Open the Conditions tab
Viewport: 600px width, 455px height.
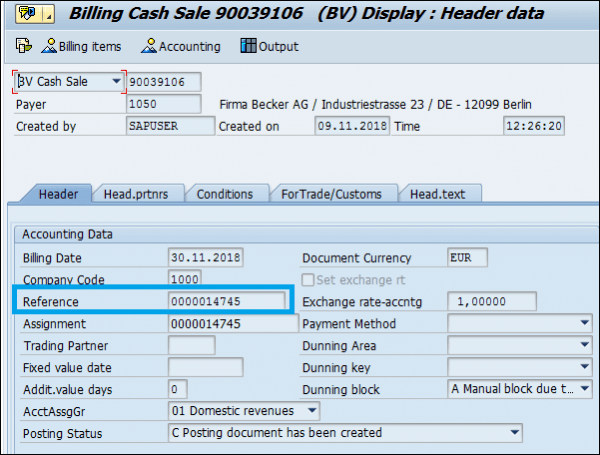pos(225,194)
